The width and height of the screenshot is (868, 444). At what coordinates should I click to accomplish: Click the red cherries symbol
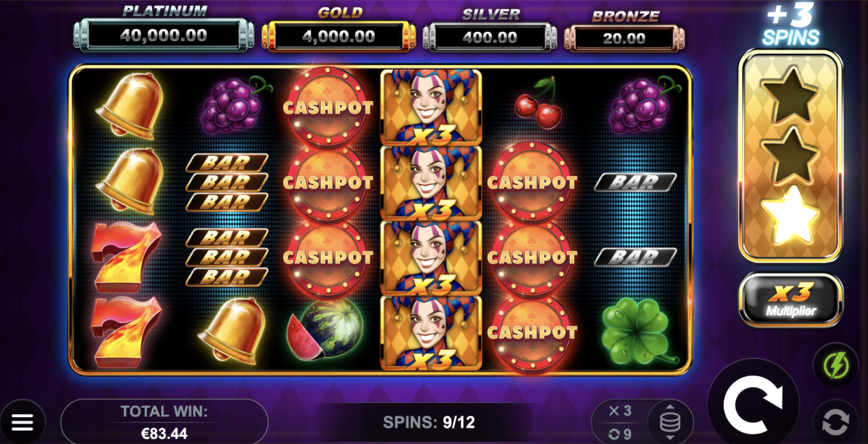(x=538, y=105)
